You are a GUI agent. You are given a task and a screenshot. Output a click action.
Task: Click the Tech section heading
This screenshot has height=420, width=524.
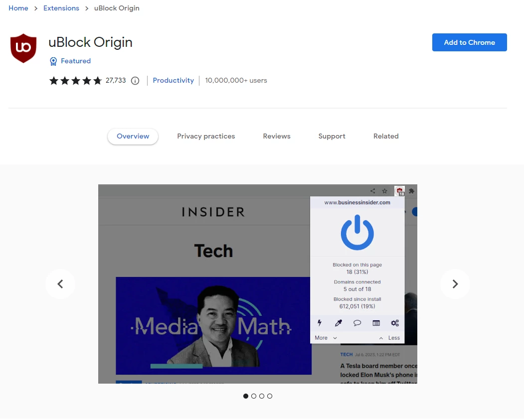(213, 251)
